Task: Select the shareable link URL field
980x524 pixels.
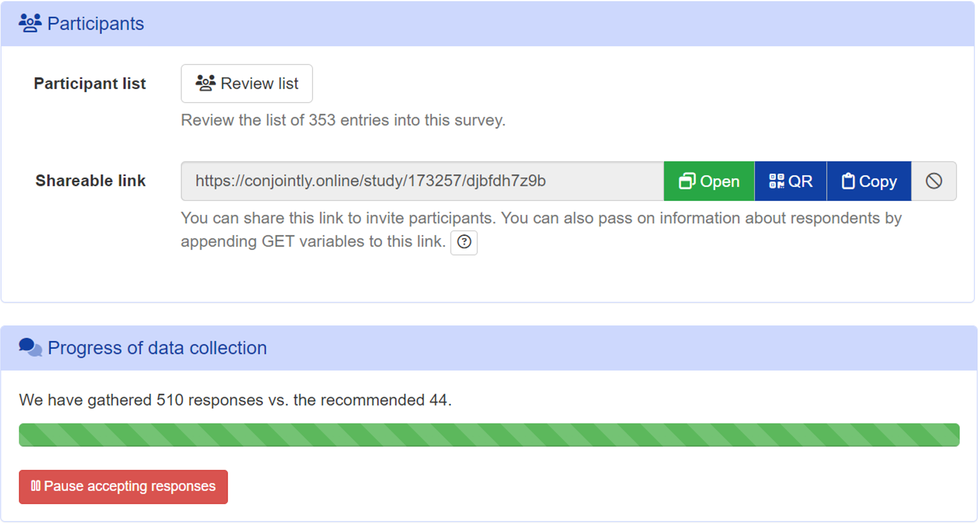Action: (x=419, y=181)
